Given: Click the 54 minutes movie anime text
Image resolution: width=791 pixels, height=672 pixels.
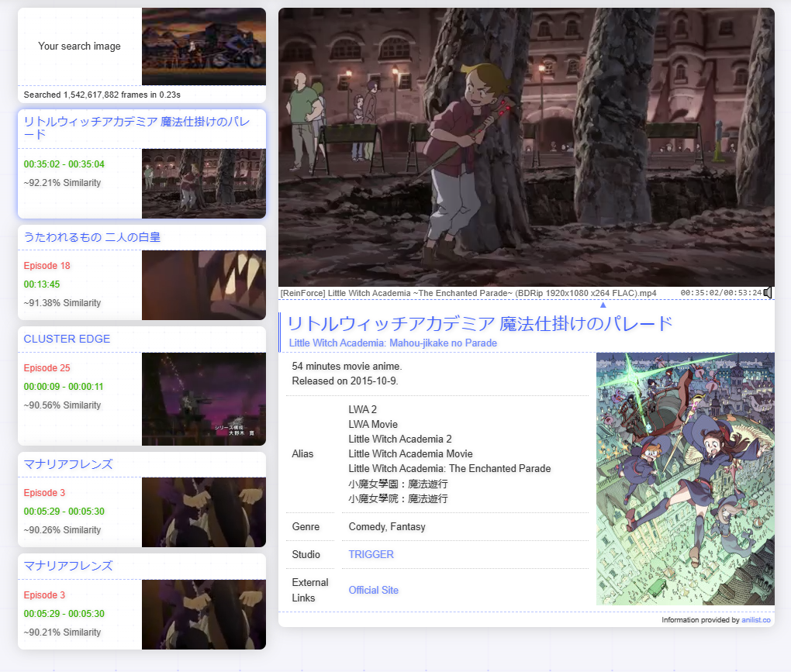Looking at the screenshot, I should click(347, 367).
